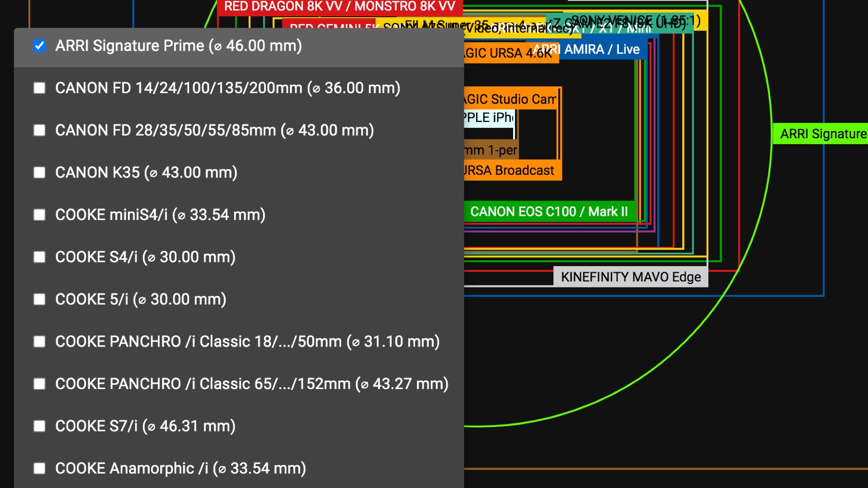
Task: Enable CANON FD 14/24/100/135/200mm lens
Action: (x=39, y=88)
